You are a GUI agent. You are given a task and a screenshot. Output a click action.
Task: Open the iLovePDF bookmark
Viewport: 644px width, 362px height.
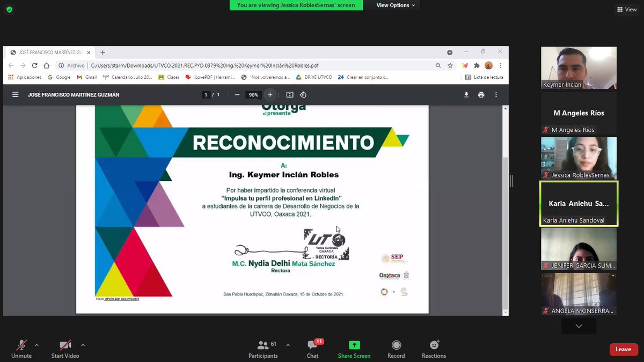210,77
